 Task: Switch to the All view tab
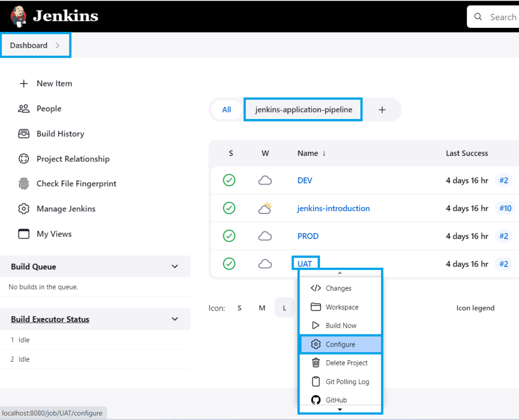(x=227, y=109)
